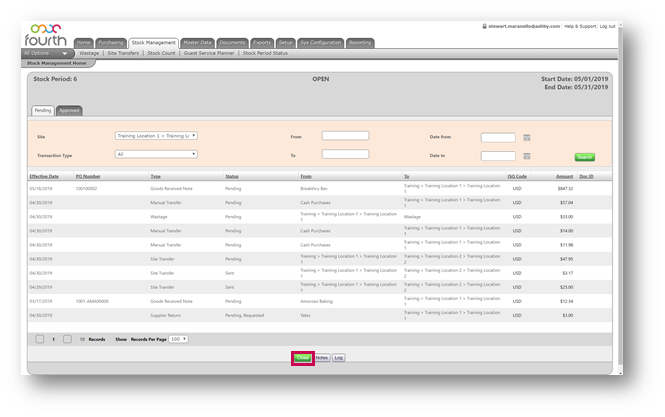Go to the previous records page

coord(40,339)
